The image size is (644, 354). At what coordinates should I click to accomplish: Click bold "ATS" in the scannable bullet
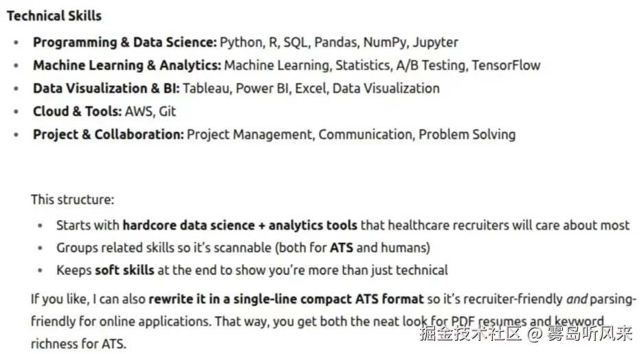coord(341,247)
